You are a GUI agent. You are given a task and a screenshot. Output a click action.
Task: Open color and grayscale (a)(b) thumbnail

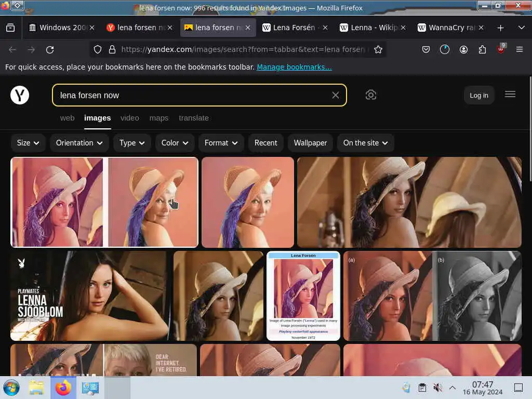pos(432,296)
